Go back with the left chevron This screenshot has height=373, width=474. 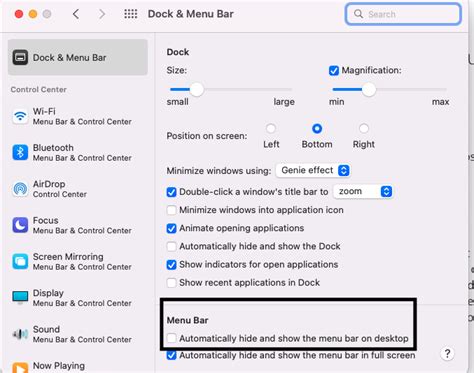coord(76,14)
